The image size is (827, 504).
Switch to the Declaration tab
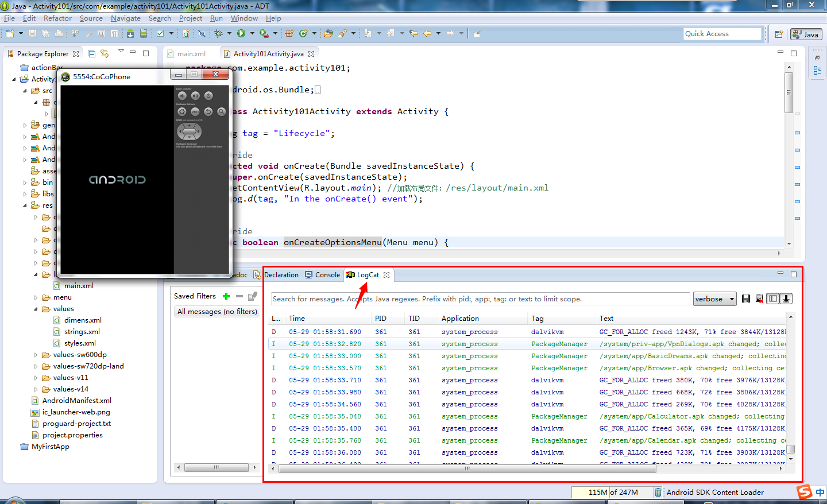pyautogui.click(x=277, y=275)
